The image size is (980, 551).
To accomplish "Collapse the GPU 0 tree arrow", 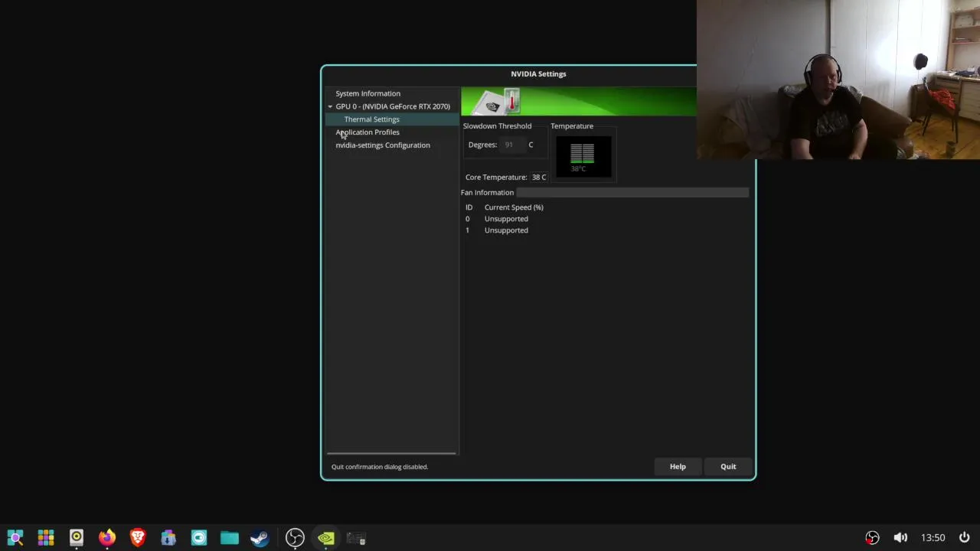I will 330,106.
